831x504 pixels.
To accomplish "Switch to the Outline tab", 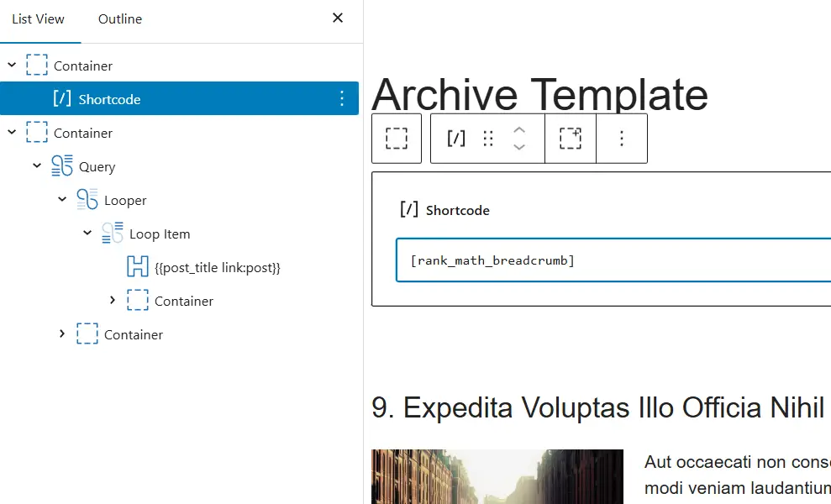I will [120, 18].
